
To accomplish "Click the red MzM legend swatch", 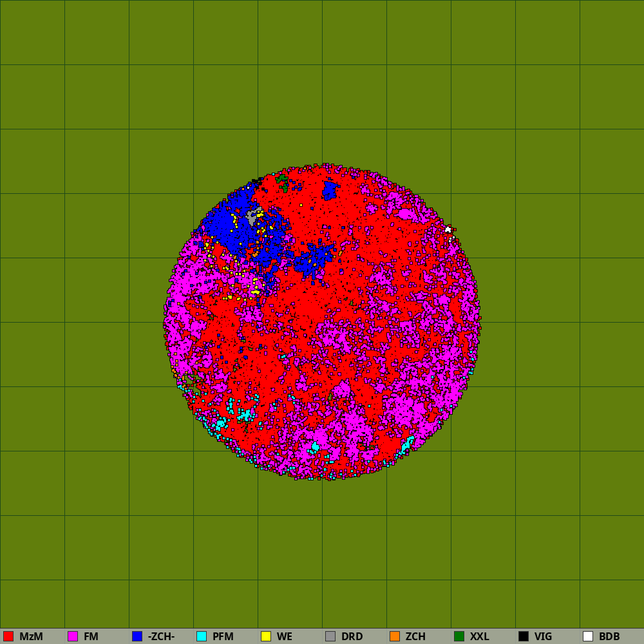I will (8, 636).
